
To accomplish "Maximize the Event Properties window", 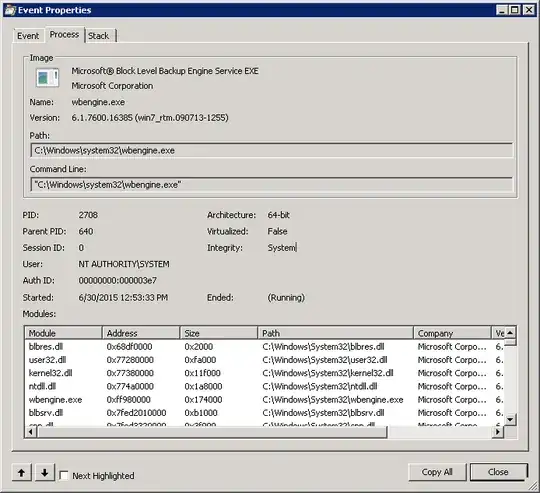I will point(515,10).
